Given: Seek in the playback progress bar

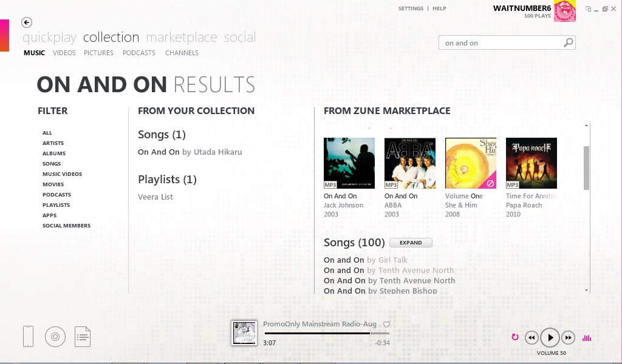Looking at the screenshot, I should [x=327, y=334].
